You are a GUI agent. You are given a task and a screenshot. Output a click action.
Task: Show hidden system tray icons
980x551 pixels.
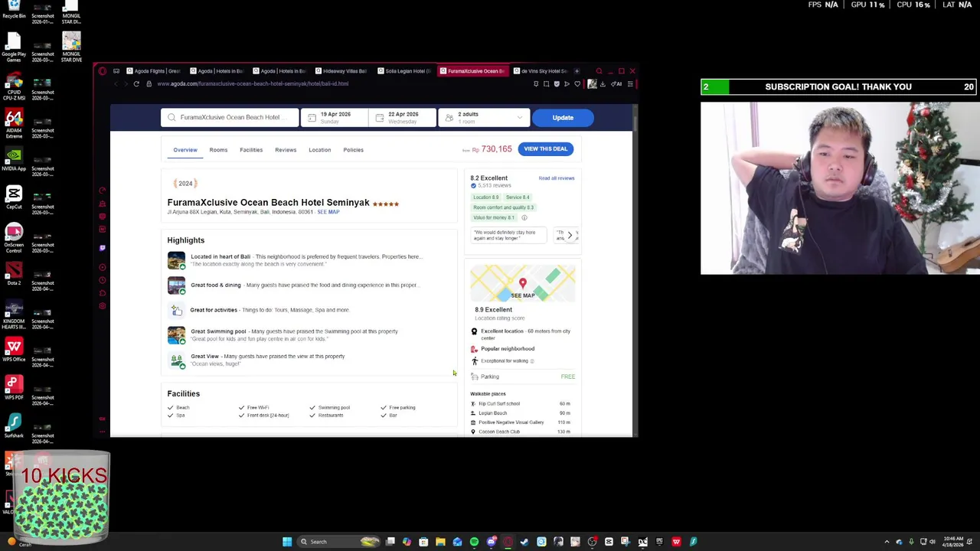point(887,542)
